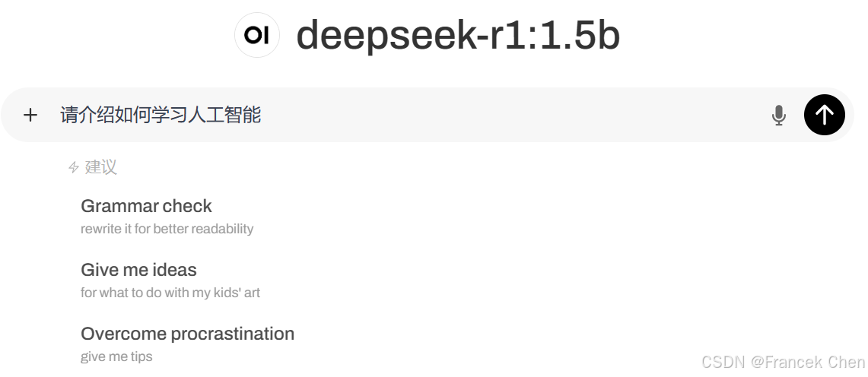Click the microphone voice input icon
The height and width of the screenshot is (377, 868).
tap(778, 116)
